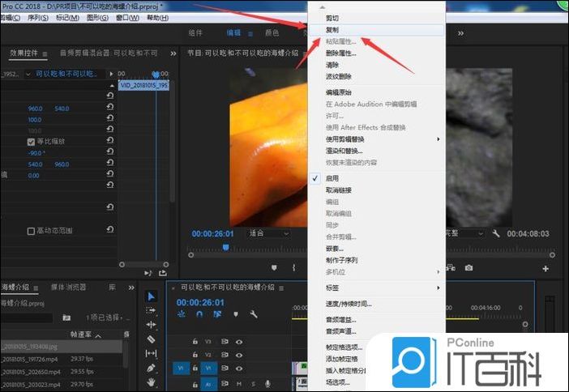The image size is (569, 392).
Task: Select the Pen tool in toolbar
Action: 152,368
